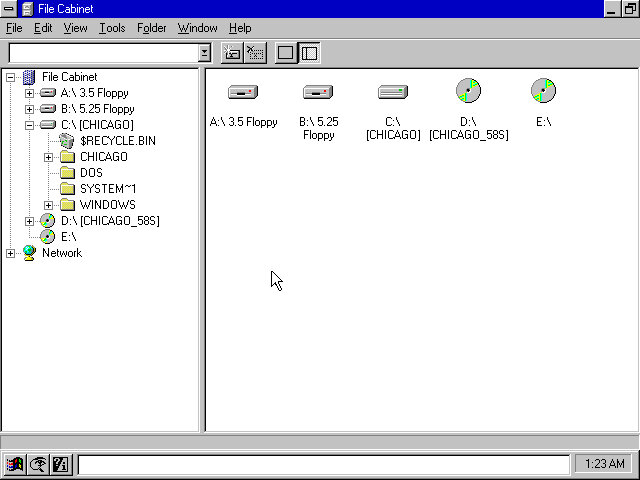
Task: Switch to single pane view
Action: point(286,53)
